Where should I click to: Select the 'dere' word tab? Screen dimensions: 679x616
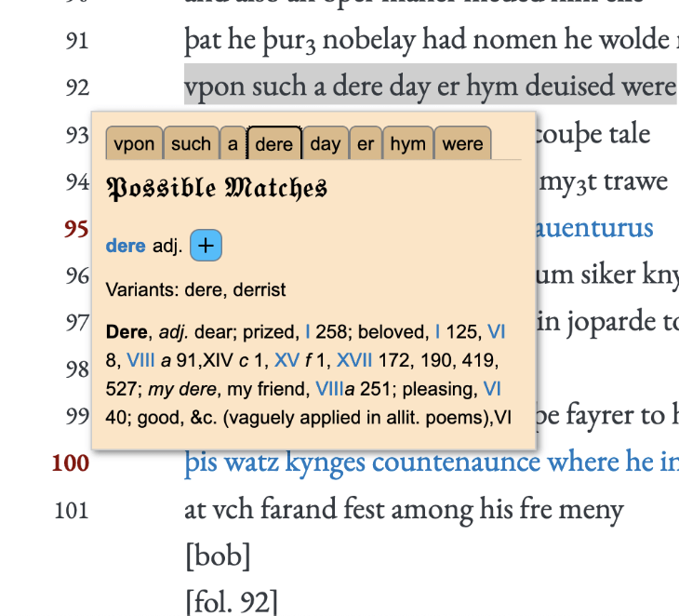(273, 144)
